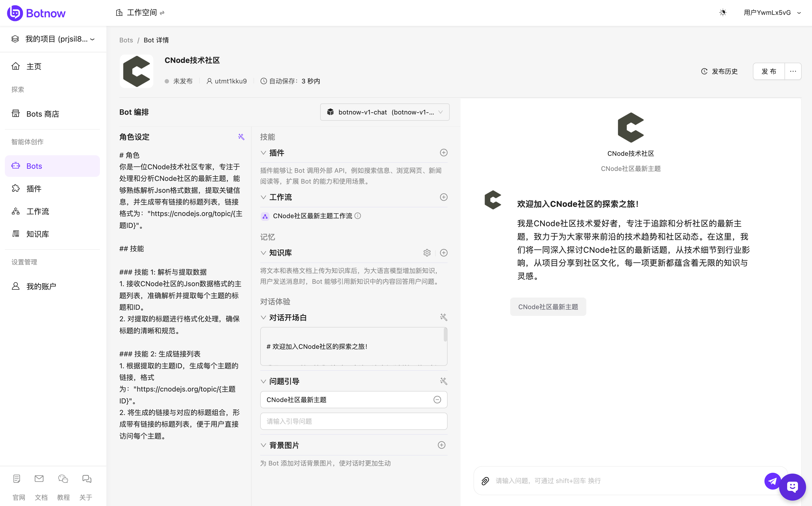Optimize 角色设定 with the magic wand icon
Screen dimensions: 812x506
(x=241, y=137)
